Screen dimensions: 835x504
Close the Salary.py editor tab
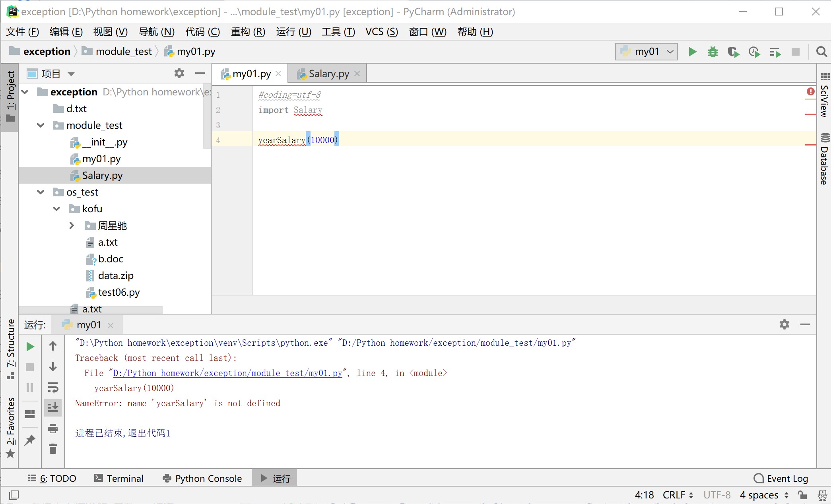[357, 74]
